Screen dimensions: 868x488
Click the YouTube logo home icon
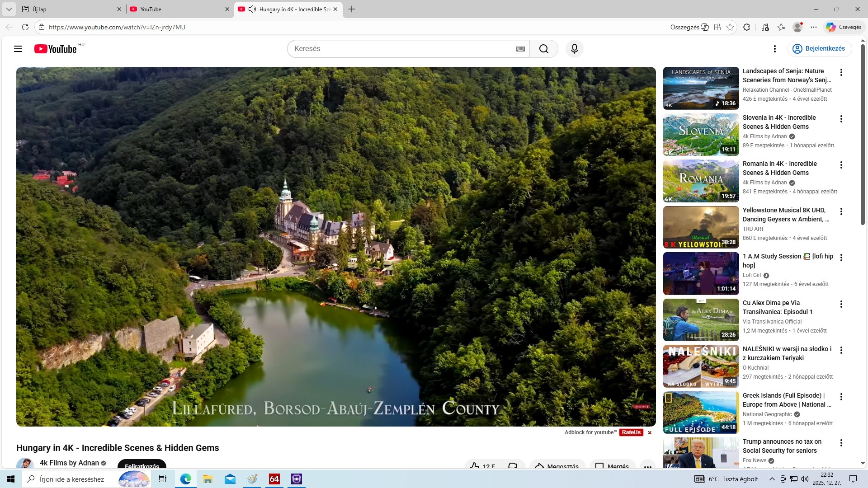[56, 49]
